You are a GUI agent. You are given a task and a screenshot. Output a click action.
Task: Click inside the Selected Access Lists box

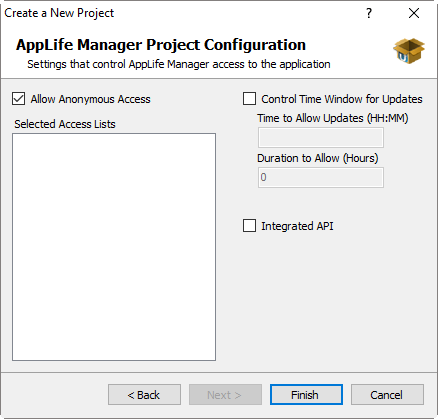coord(114,247)
